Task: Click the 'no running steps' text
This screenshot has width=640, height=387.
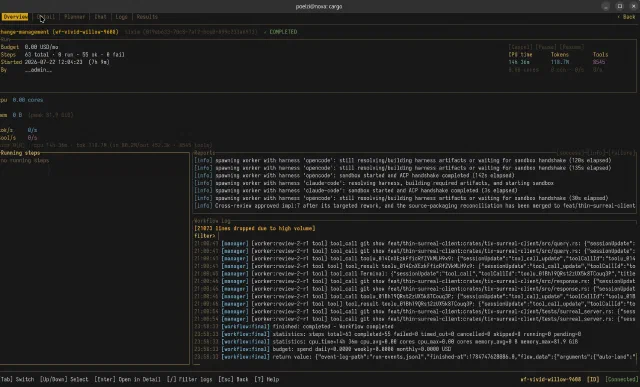Action: coord(25,160)
